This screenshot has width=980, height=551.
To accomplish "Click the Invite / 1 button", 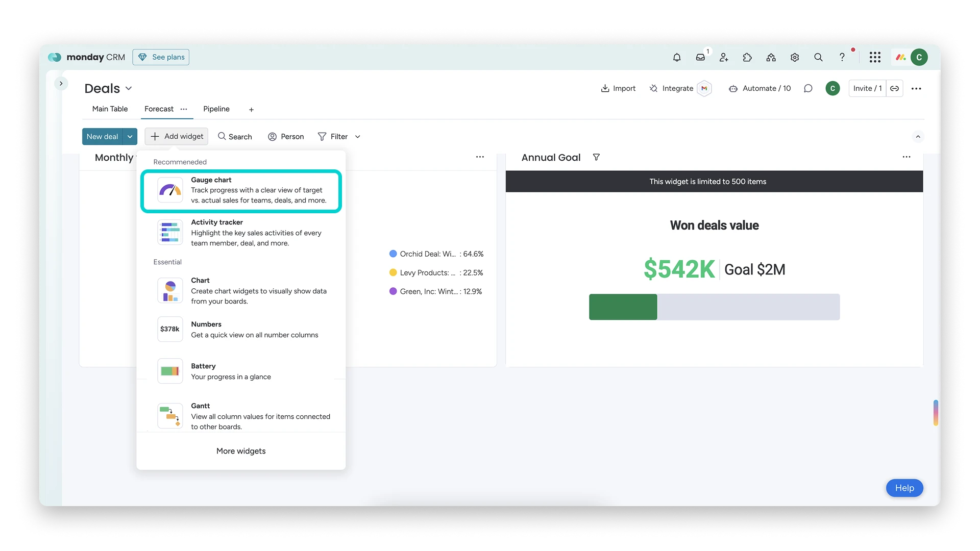I will click(x=868, y=88).
